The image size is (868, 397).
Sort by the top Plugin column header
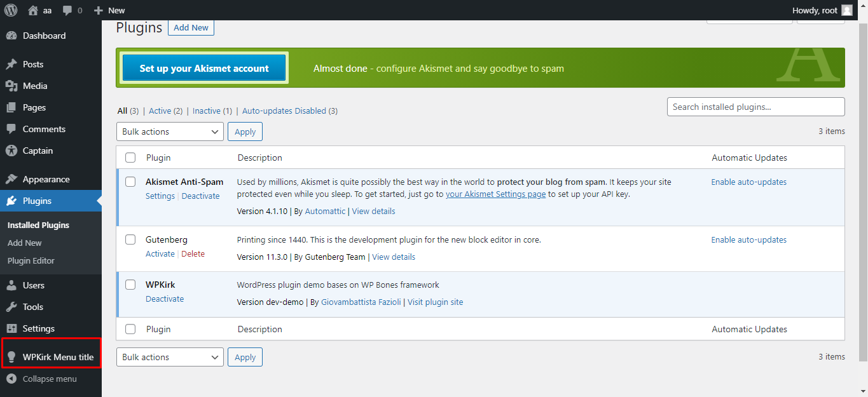click(158, 158)
